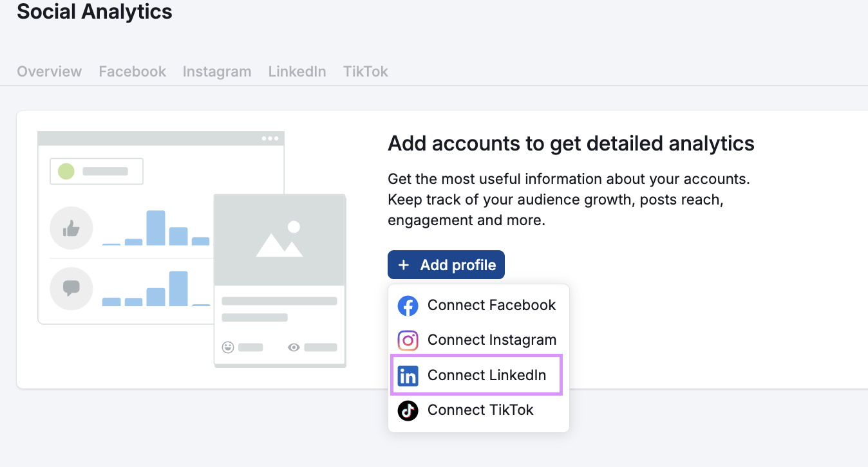The width and height of the screenshot is (868, 467).
Task: Click the TikTok logo in the dropdown
Action: (408, 410)
